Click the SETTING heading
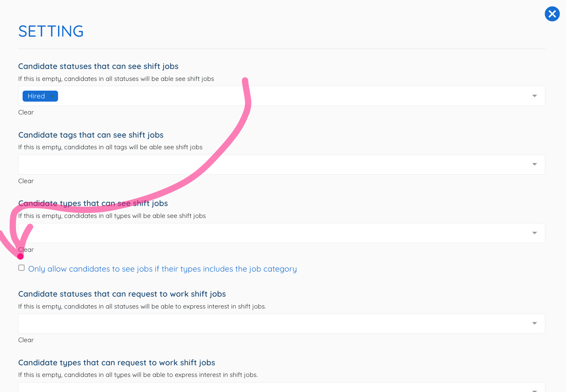This screenshot has width=566, height=392. point(51,31)
